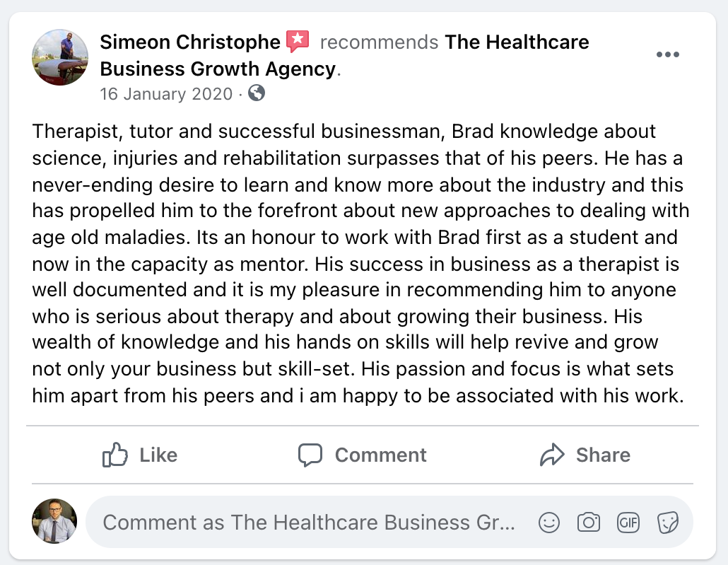Screen dimensions: 728x565
Task: Click the red star recommendation badge
Action: [298, 42]
